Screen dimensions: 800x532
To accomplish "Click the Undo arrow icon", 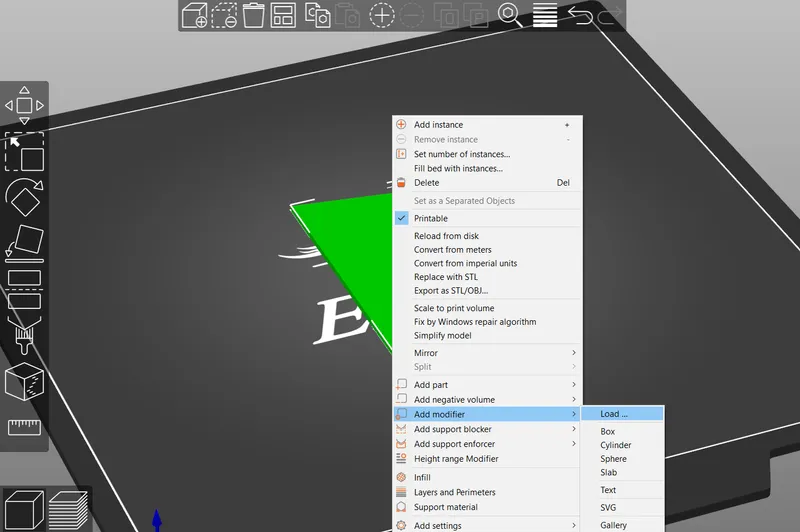I will coord(580,15).
